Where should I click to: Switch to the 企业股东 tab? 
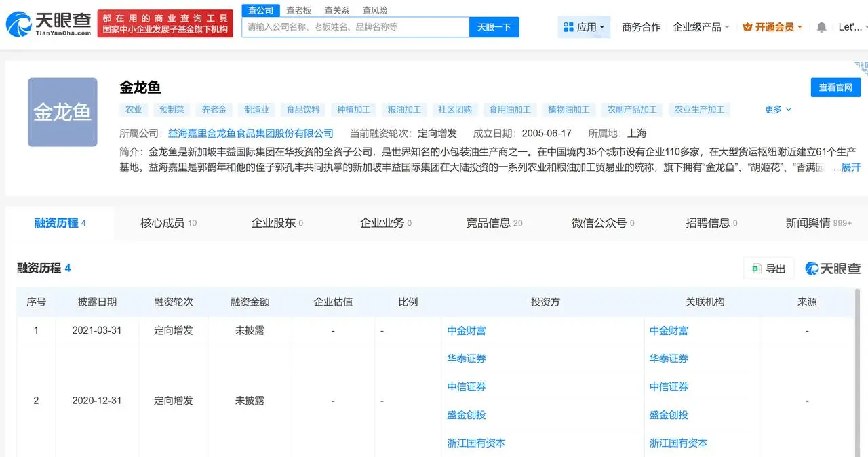coord(277,223)
